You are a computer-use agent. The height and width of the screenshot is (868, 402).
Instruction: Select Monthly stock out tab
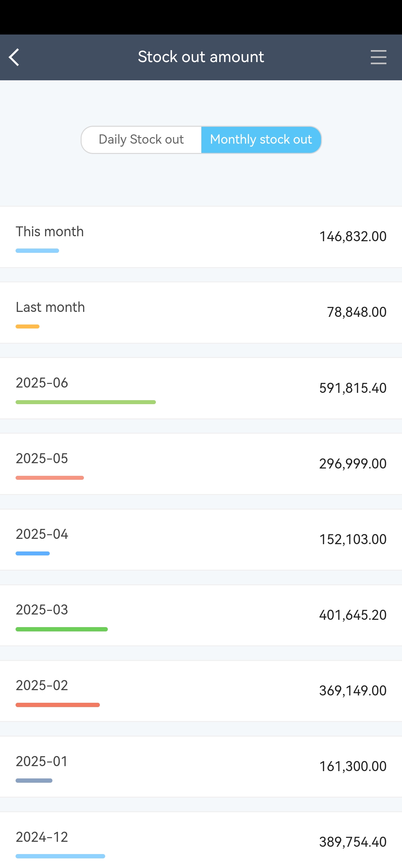(261, 139)
